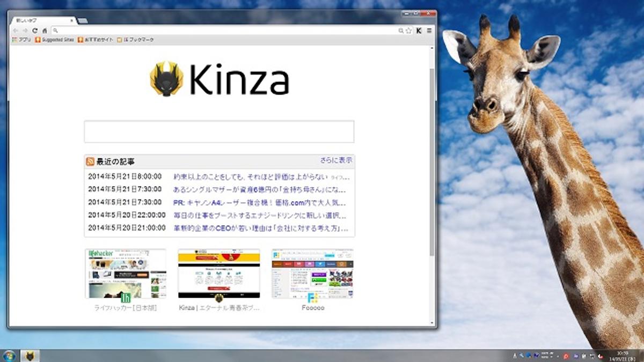
Task: Click the forward navigation arrow
Action: [25, 31]
